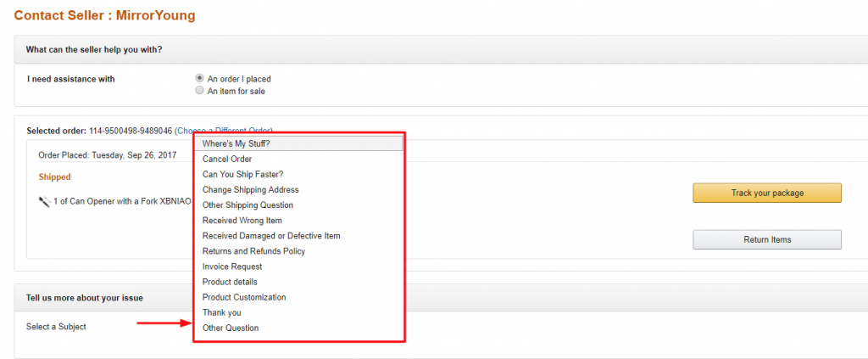Select the 'An item for sale' radio button
Image resolution: width=868 pixels, height=359 pixels.
point(200,90)
